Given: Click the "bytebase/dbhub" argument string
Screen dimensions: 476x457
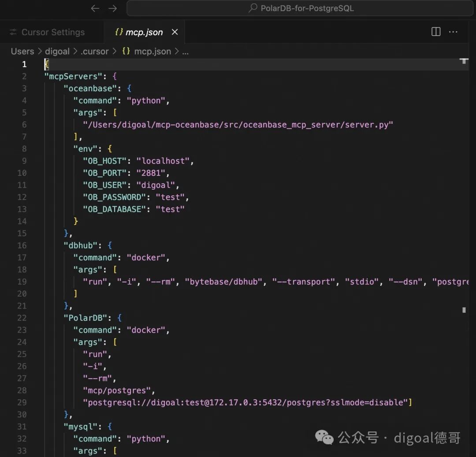Looking at the screenshot, I should (224, 282).
